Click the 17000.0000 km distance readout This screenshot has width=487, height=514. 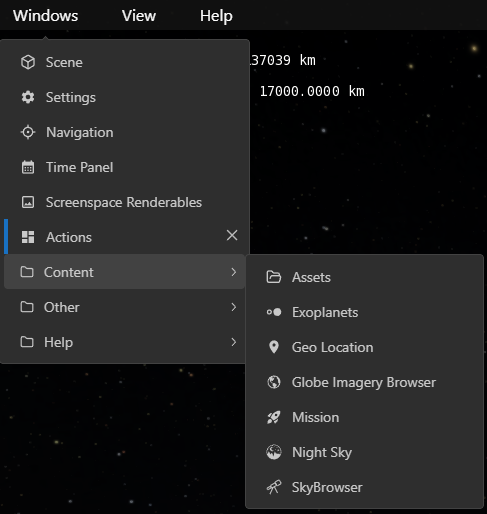312,91
